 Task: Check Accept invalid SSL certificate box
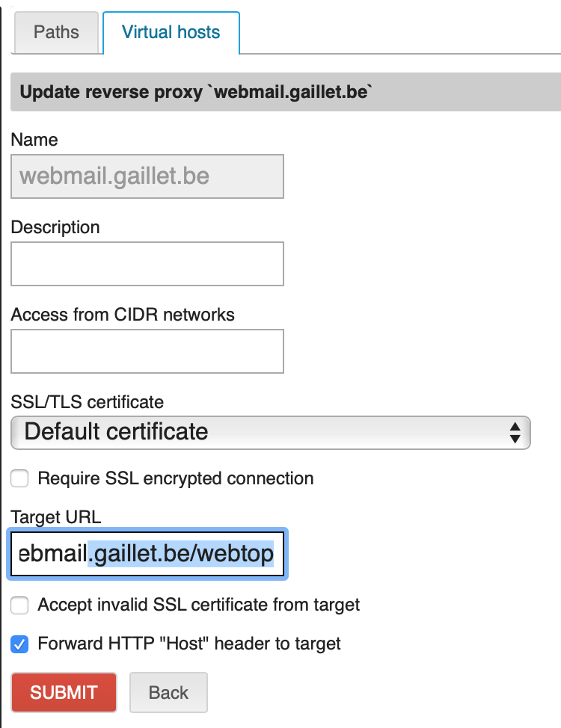(x=20, y=605)
